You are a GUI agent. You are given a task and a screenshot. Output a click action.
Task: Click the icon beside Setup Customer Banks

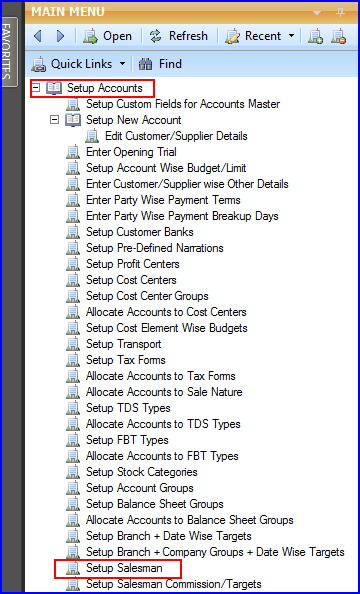73,232
